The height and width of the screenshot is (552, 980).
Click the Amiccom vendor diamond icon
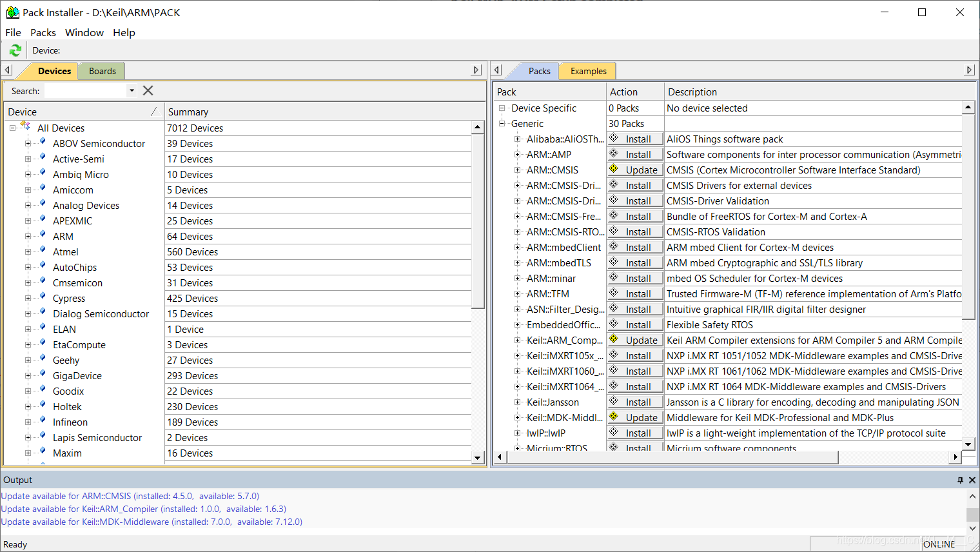[x=43, y=188]
